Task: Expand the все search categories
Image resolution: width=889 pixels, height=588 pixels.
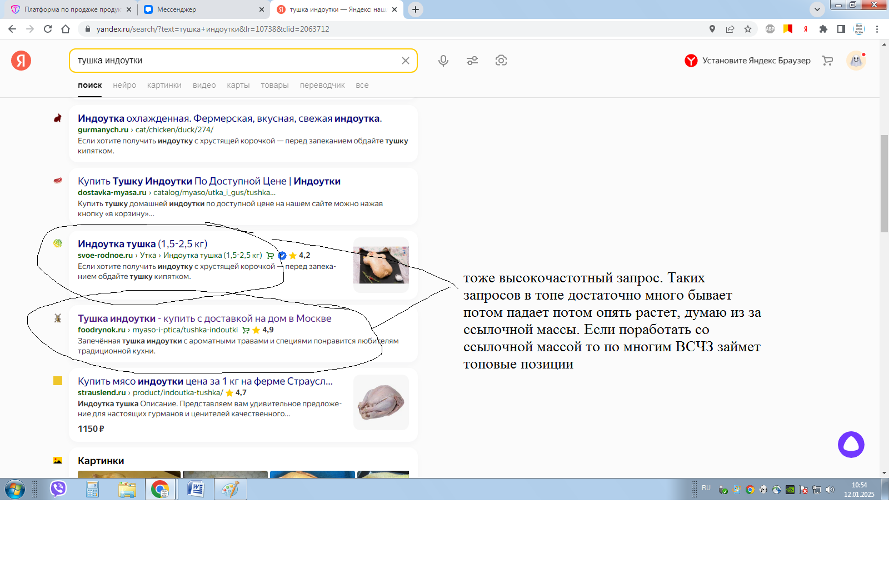Action: [362, 85]
